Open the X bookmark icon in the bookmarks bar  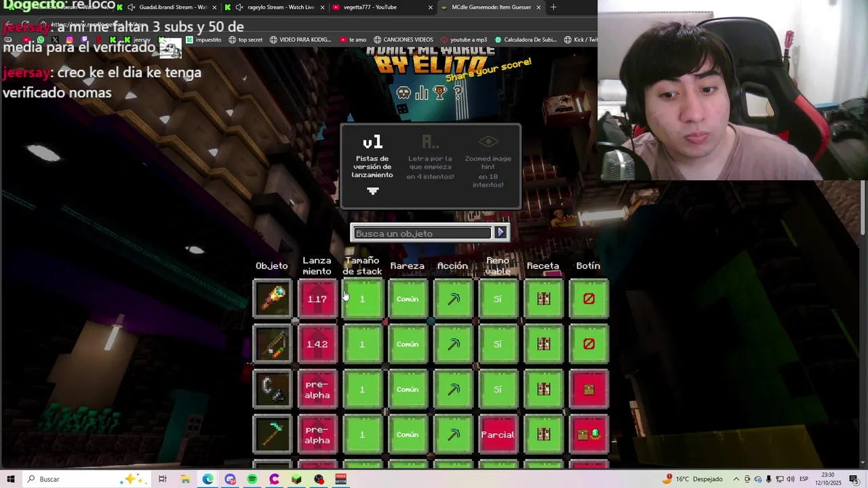pos(55,40)
